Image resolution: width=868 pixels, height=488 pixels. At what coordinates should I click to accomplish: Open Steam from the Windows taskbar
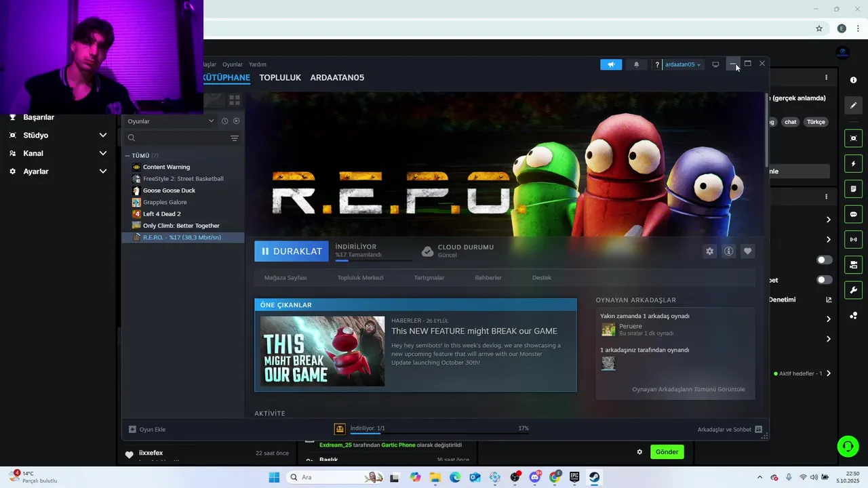[594, 477]
